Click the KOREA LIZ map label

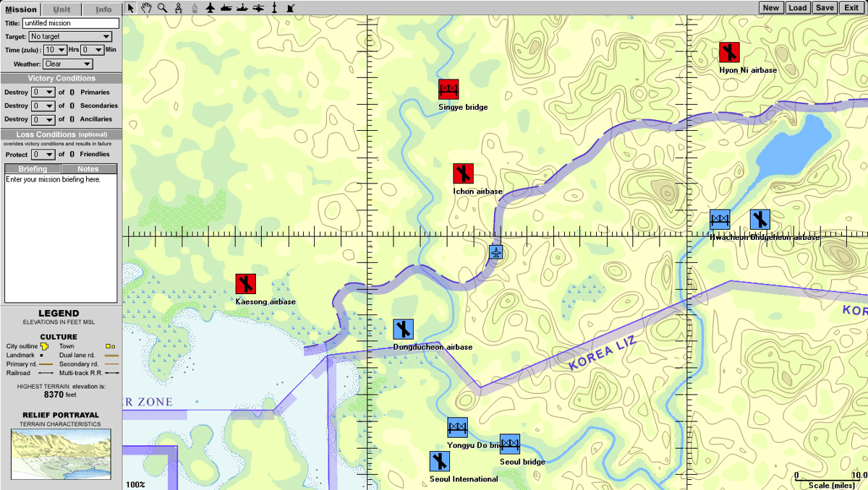603,354
